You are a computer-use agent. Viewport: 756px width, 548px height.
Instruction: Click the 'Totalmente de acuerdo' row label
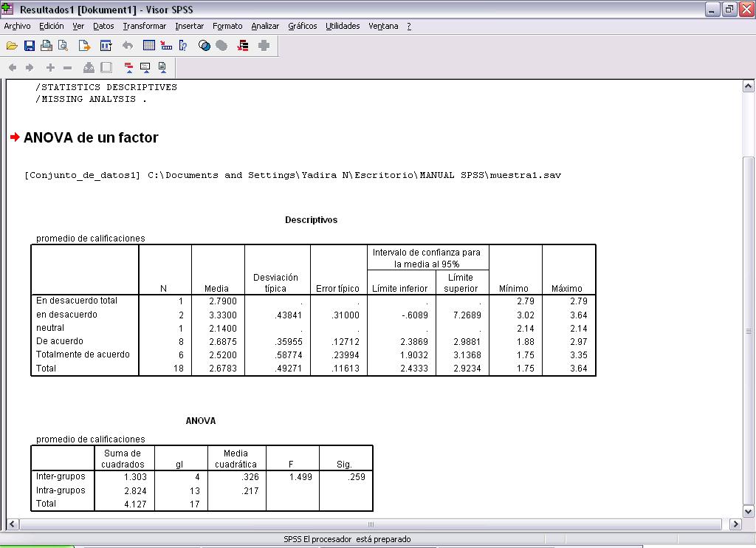(x=83, y=355)
